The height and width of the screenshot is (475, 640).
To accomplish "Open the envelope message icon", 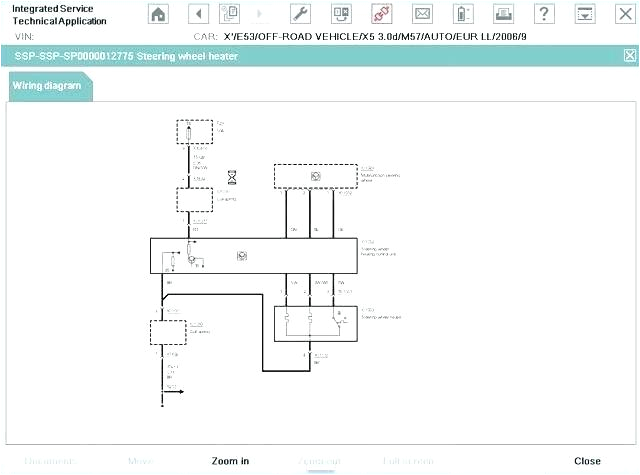I will click(x=422, y=14).
